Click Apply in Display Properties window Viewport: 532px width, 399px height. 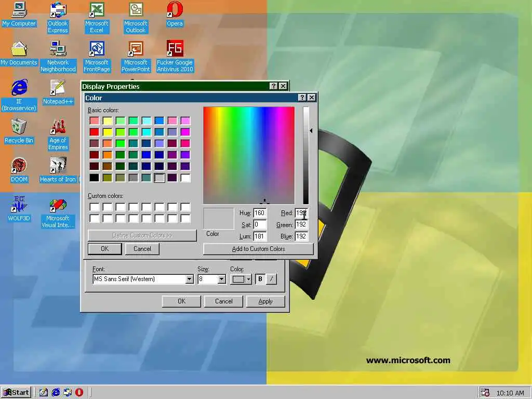pos(265,301)
